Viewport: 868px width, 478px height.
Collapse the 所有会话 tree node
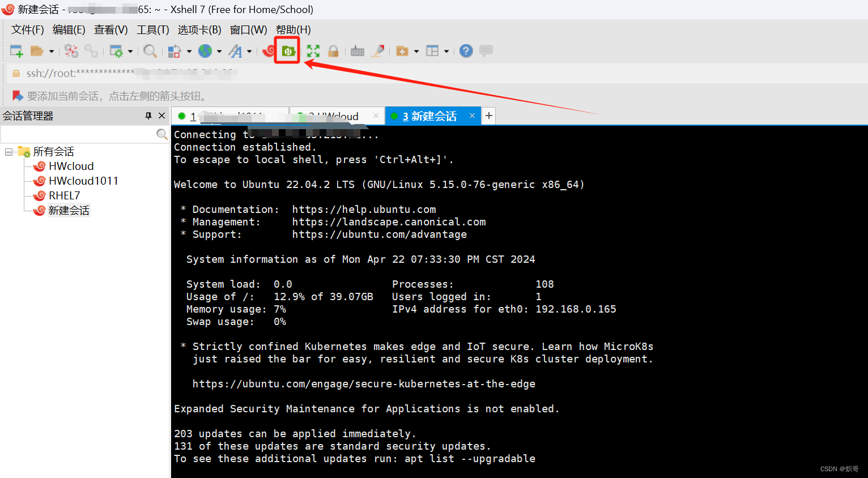coord(8,152)
